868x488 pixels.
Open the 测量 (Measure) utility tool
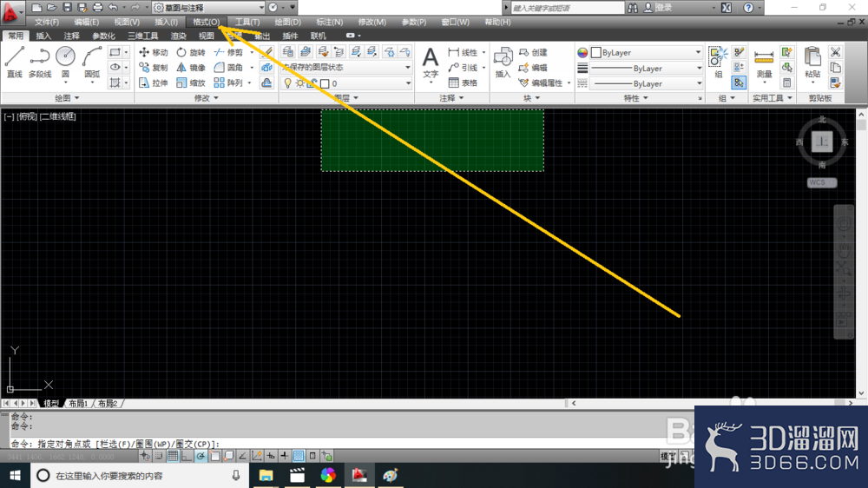pyautogui.click(x=764, y=64)
